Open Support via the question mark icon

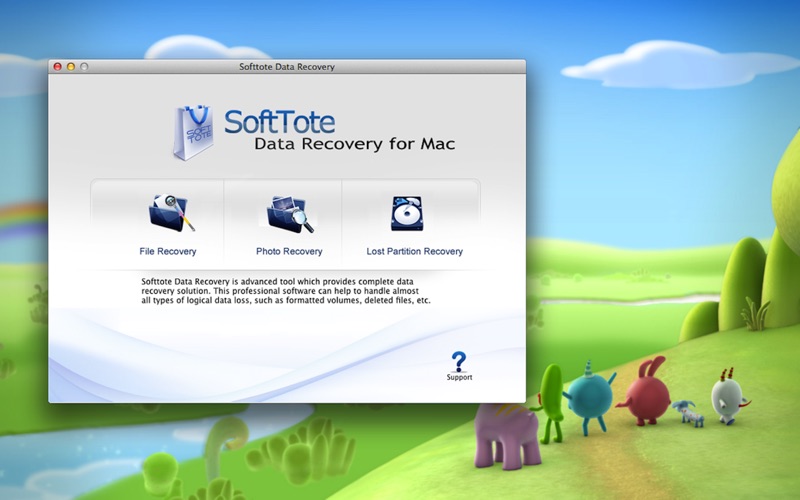459,361
